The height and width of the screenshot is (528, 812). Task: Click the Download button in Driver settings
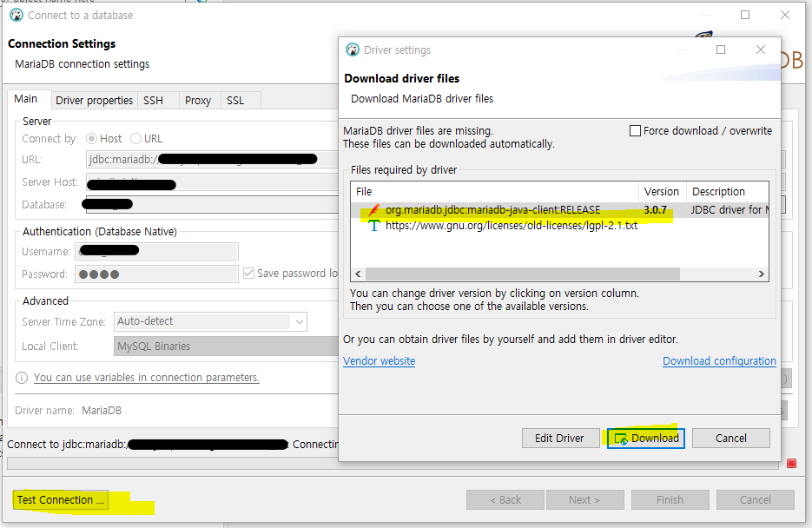pos(646,438)
